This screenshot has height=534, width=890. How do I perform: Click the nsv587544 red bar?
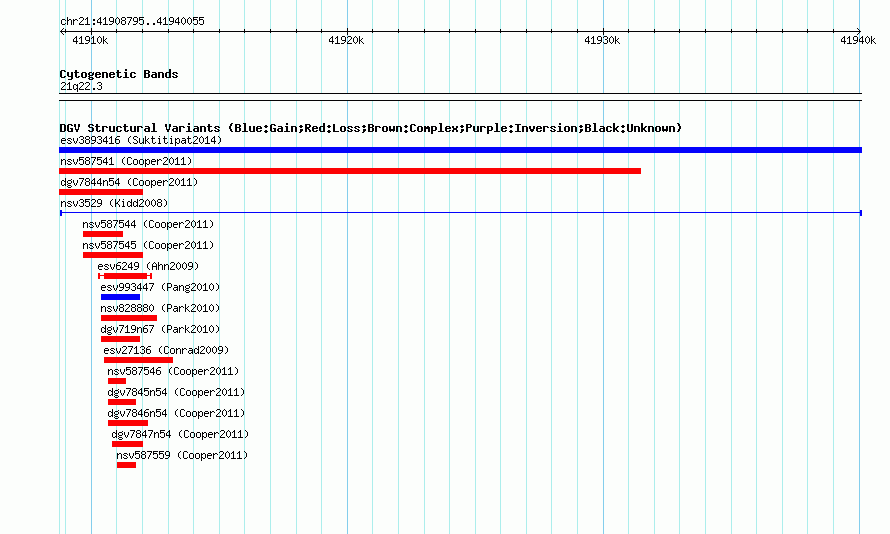[x=103, y=234]
